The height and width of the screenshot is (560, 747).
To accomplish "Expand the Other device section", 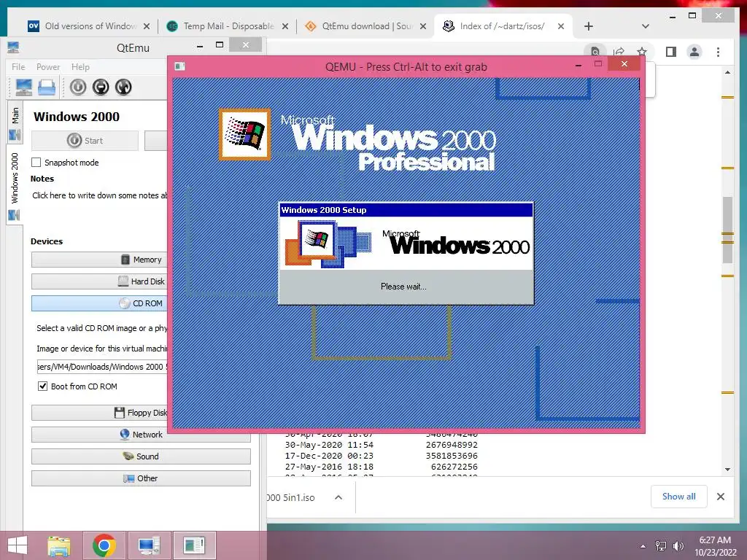I will click(x=141, y=478).
